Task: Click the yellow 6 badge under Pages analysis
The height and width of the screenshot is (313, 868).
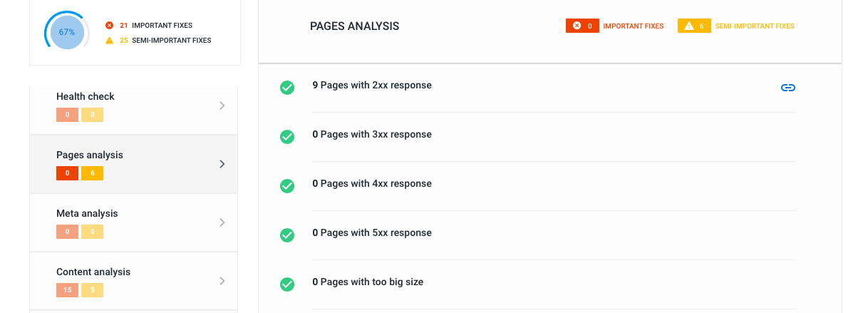Action: (x=92, y=173)
